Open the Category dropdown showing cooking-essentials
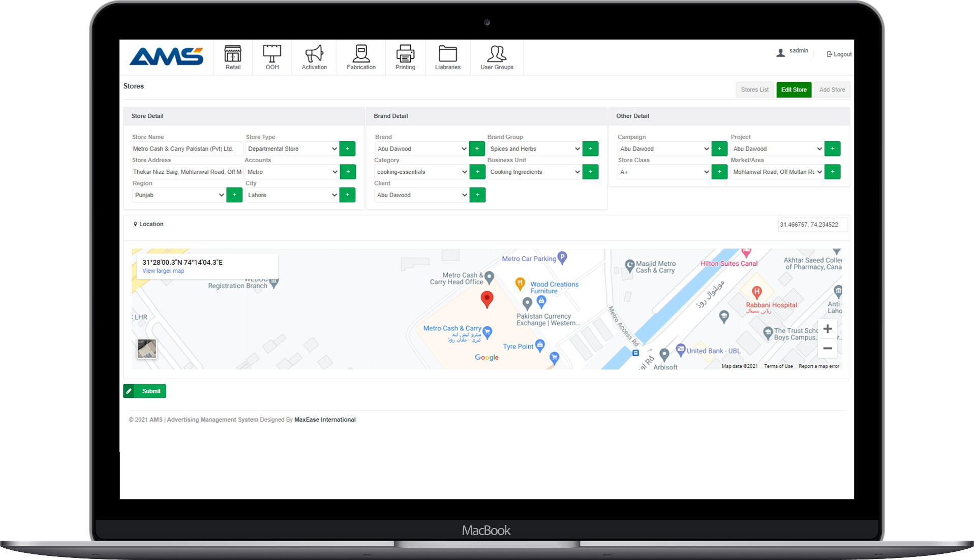Screen dimensions: 974x560 (x=422, y=172)
